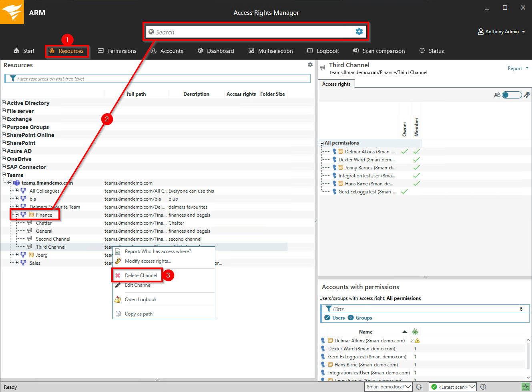The image size is (532, 392).
Task: Toggle the group membership view switch
Action: click(x=511, y=95)
